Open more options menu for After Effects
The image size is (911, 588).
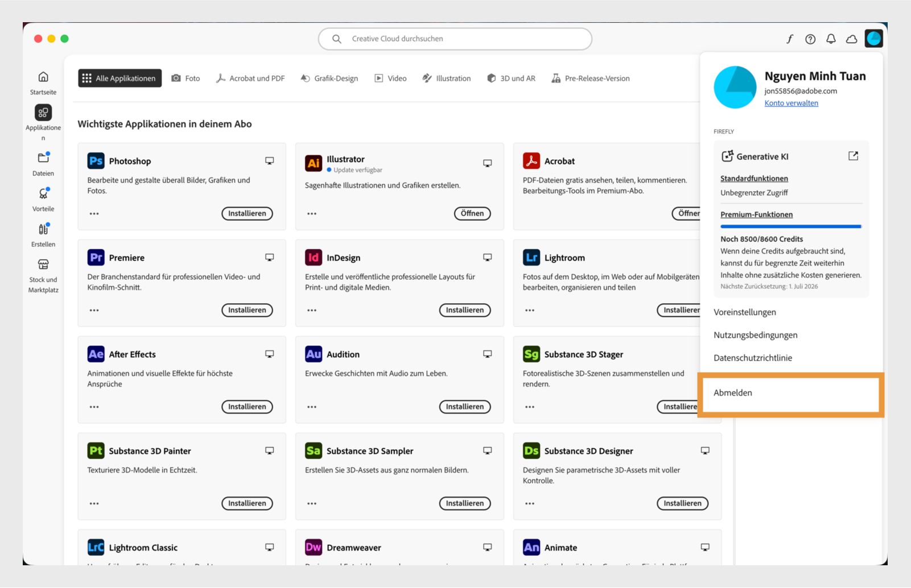(x=94, y=407)
